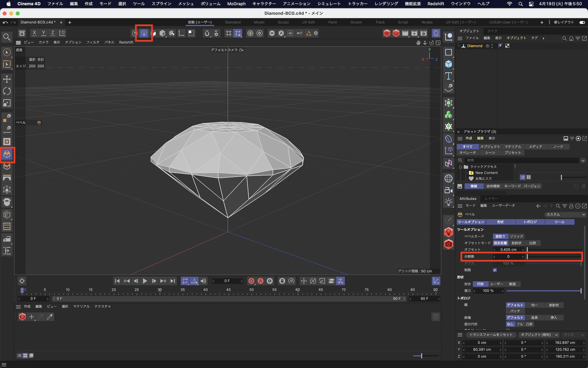
Task: Adjust the 張力 (Tension) slider
Action: coord(544,291)
